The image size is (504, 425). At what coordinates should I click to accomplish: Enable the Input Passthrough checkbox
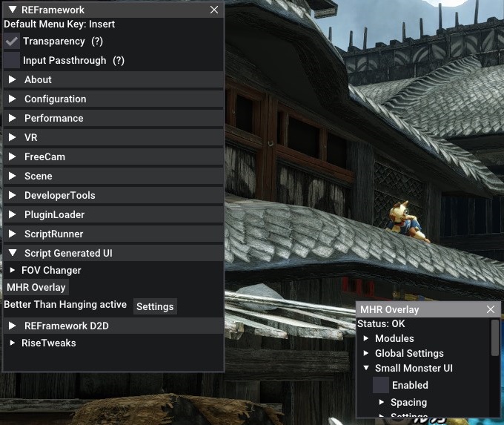pos(12,61)
